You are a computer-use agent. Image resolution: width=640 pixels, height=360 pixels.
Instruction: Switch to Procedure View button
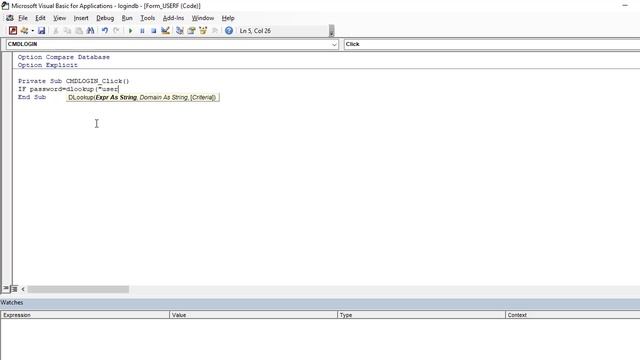(6, 289)
